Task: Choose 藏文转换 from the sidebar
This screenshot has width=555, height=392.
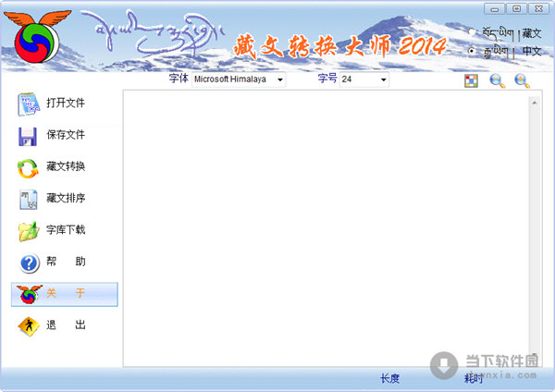Action: coord(66,166)
